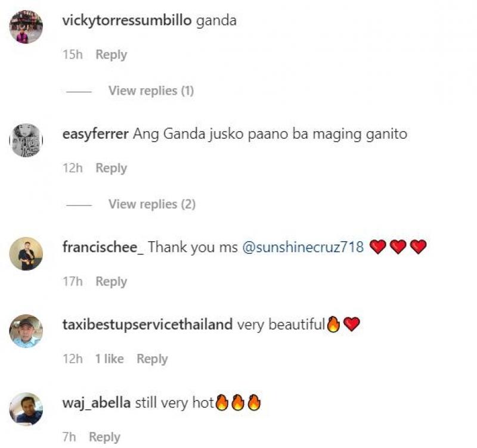Open the 17h timestamp on francischee_ comment
Screen dimensions: 477x448
(x=73, y=282)
